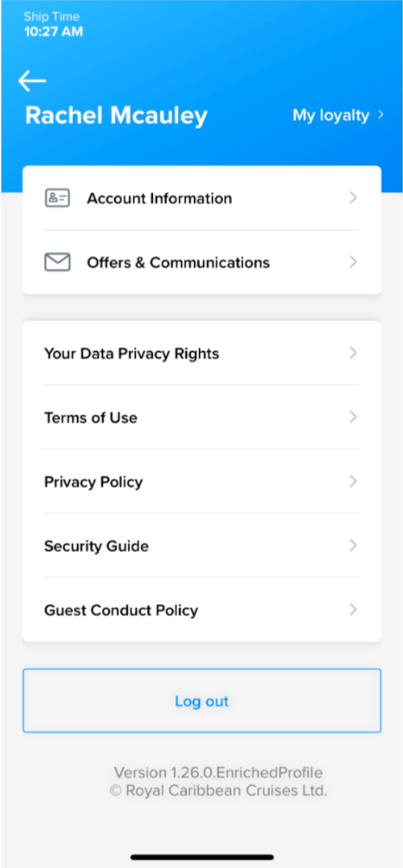Select Terms of Use entry

(x=201, y=417)
